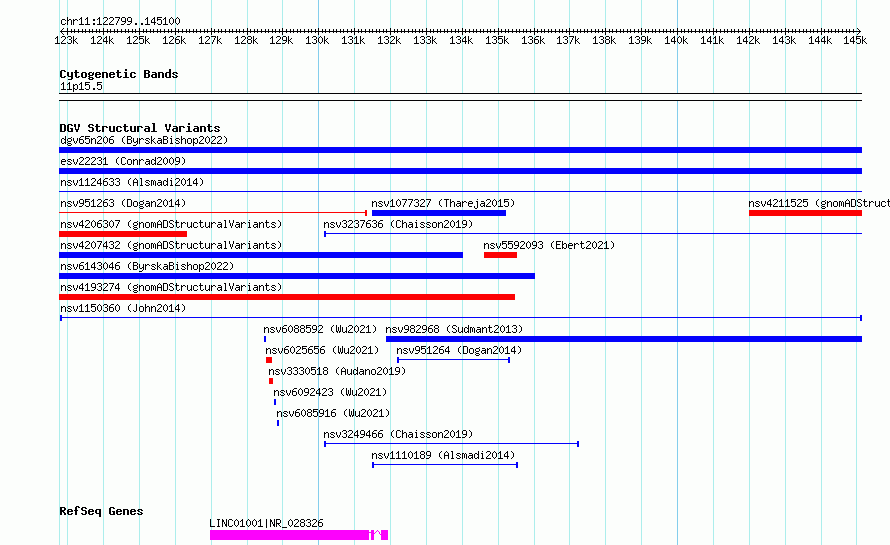Click the chr11:122799..145100 coordinate label

click(x=120, y=21)
